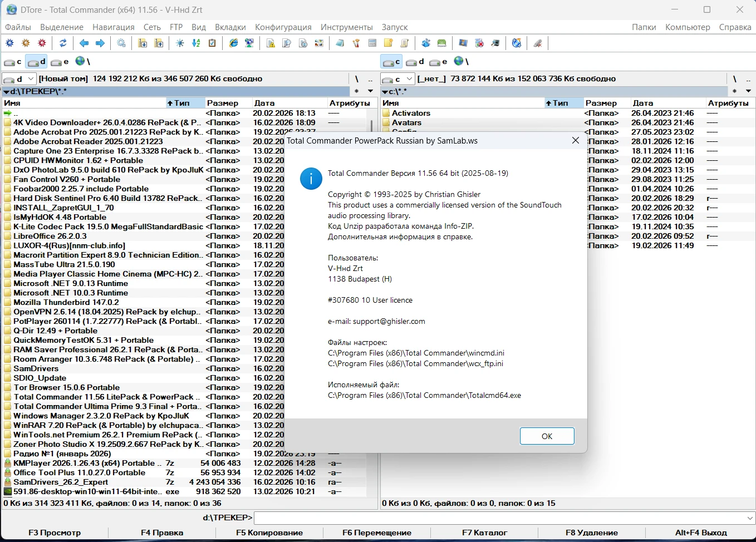
Task: Open the left panel drive d dropdown
Action: pyautogui.click(x=31, y=79)
